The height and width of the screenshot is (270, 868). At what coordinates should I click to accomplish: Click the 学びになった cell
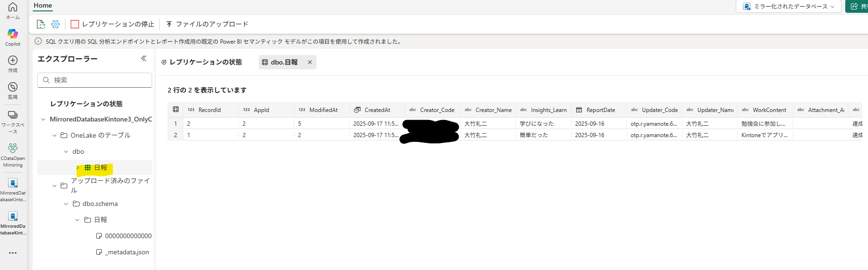coord(543,124)
